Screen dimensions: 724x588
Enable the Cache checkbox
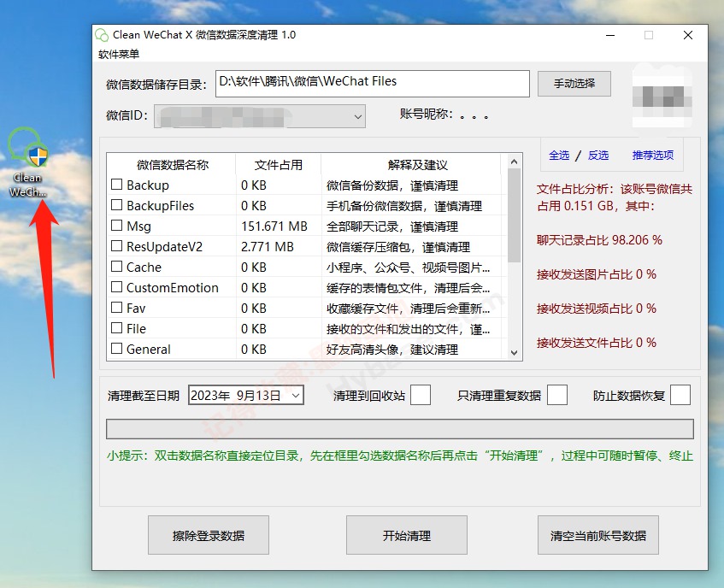click(117, 267)
